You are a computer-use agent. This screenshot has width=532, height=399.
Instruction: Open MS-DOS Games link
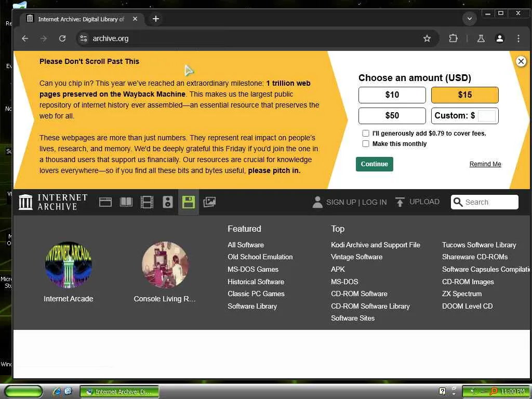253,270
